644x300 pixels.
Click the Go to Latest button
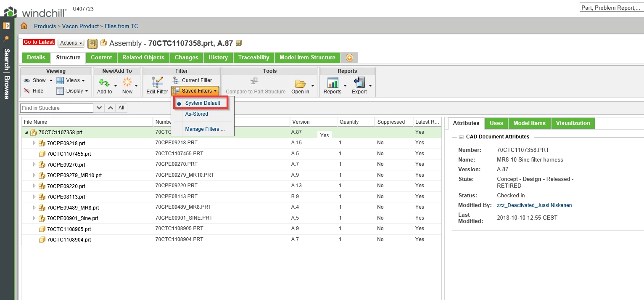tap(39, 42)
